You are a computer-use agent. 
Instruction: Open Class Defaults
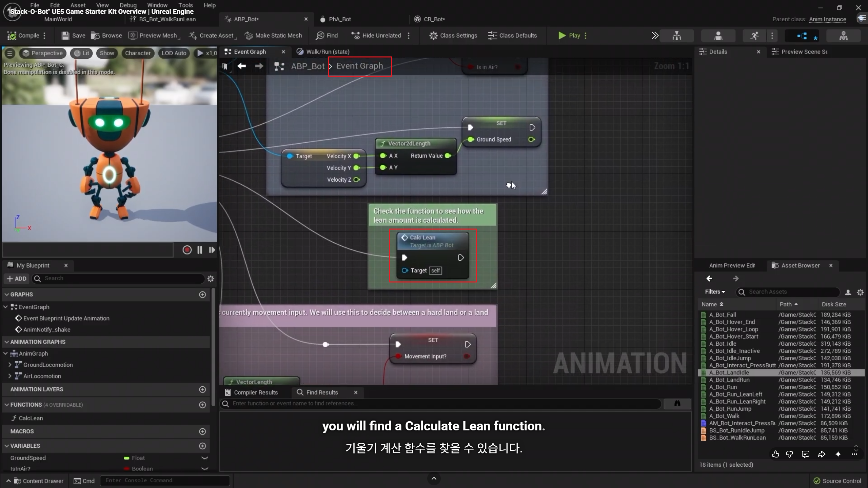(512, 36)
